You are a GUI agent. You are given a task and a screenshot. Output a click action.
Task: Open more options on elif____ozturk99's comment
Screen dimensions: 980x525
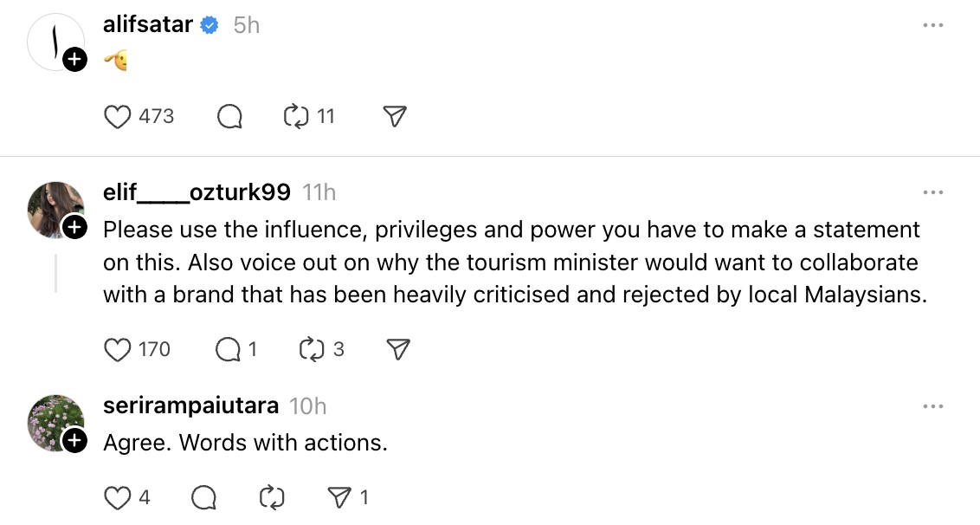[x=932, y=192]
